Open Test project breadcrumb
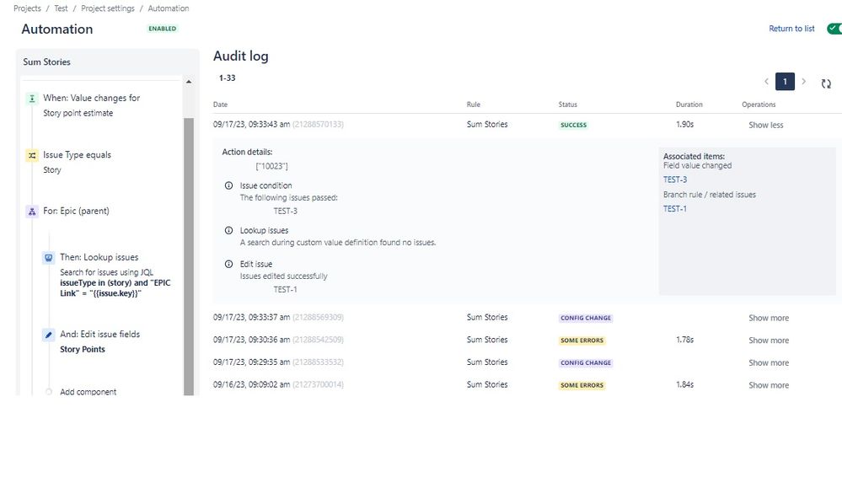Image resolution: width=842 pixels, height=504 pixels. pos(61,8)
